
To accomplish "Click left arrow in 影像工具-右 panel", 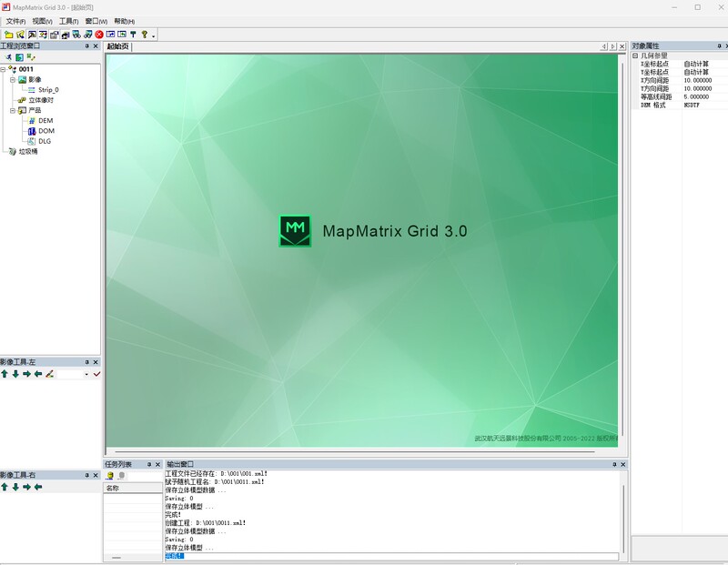I will 38,487.
